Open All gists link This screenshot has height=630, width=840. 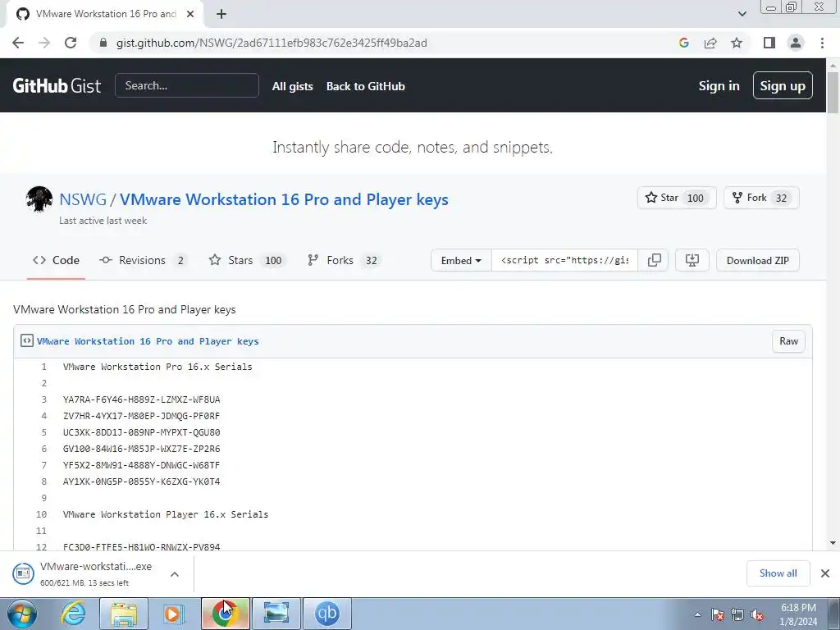pos(293,86)
